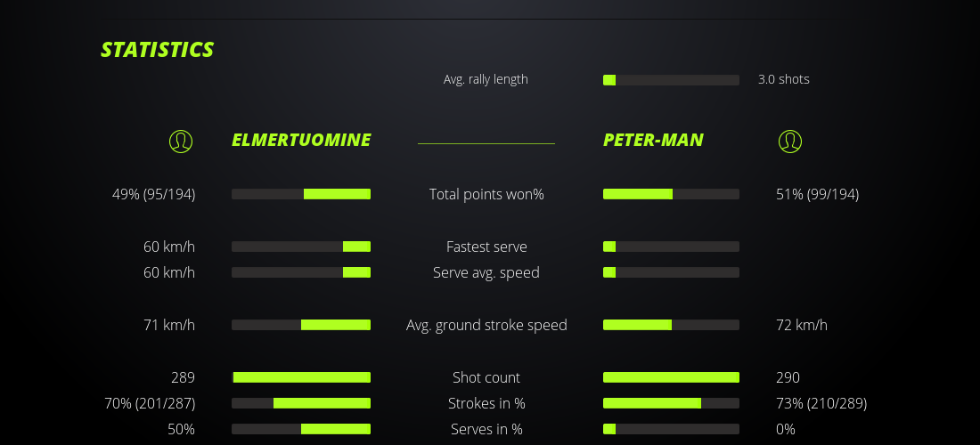Image resolution: width=980 pixels, height=445 pixels.
Task: Click the average rally length bar
Action: (671, 80)
